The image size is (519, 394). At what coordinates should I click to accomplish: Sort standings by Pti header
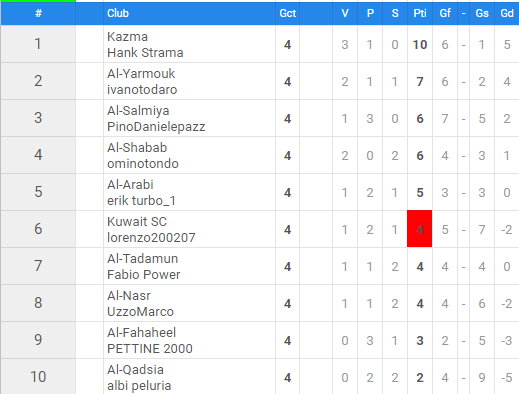(x=420, y=13)
